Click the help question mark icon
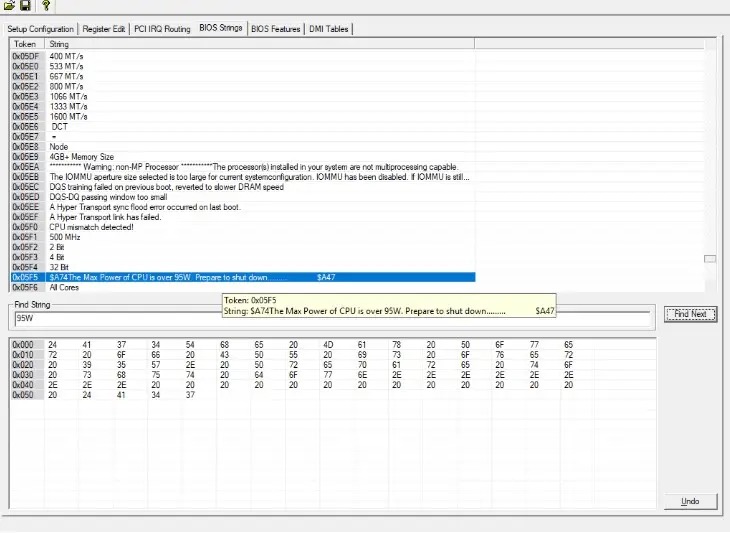 click(x=46, y=5)
